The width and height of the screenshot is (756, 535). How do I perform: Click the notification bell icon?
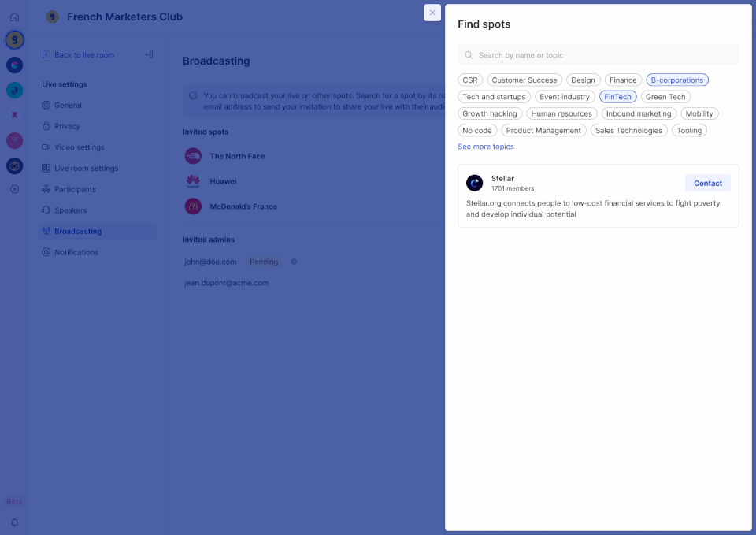(x=14, y=522)
